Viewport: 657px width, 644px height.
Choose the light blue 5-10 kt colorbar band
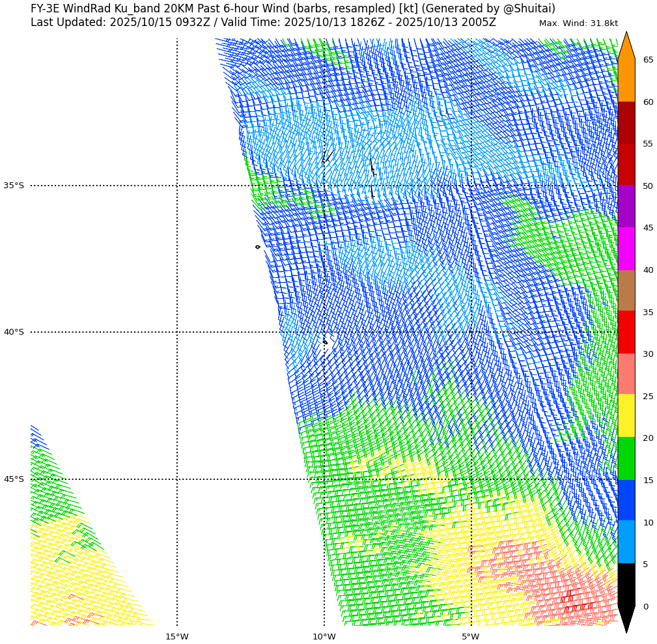click(626, 542)
